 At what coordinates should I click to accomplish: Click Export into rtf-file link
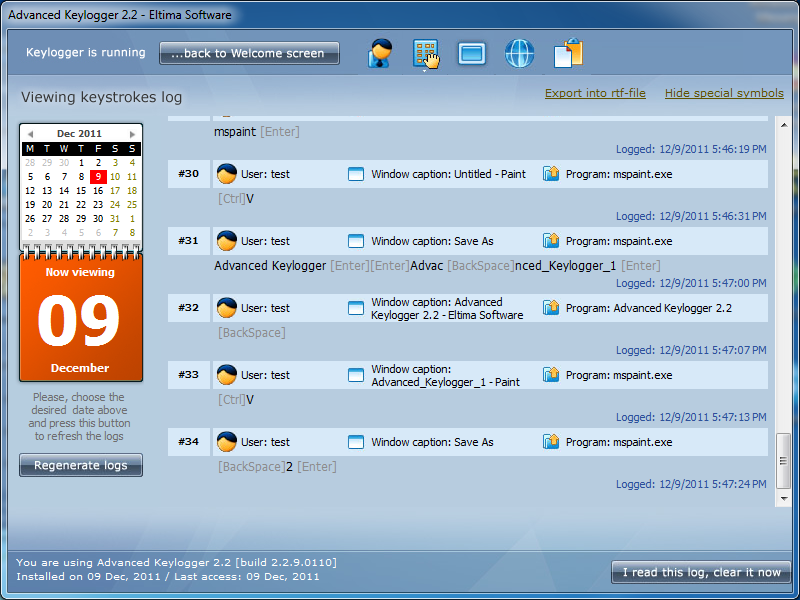595,93
